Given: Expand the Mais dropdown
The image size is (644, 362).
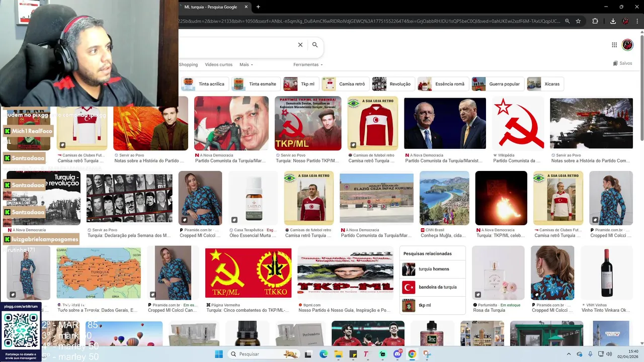Looking at the screenshot, I should 246,64.
